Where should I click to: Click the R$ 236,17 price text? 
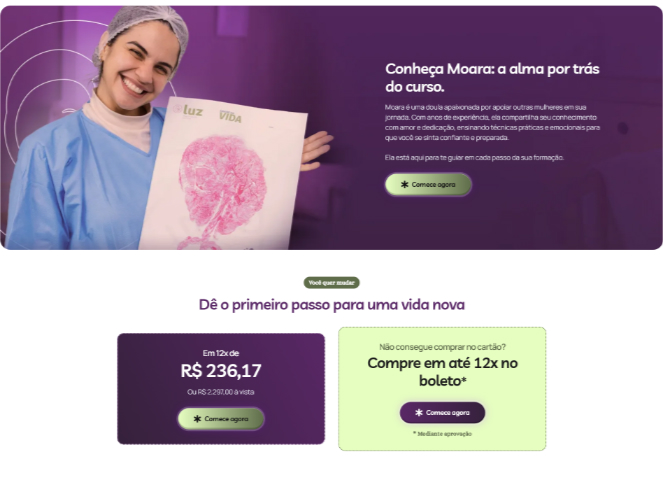221,371
